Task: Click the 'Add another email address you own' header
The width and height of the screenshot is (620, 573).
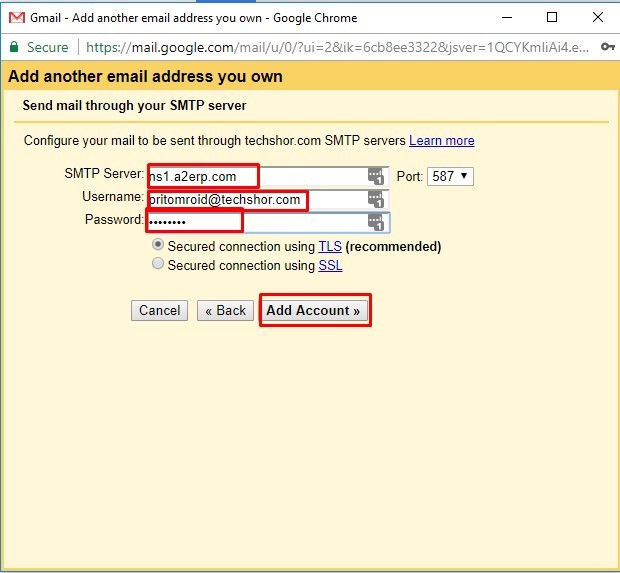Action: (146, 76)
